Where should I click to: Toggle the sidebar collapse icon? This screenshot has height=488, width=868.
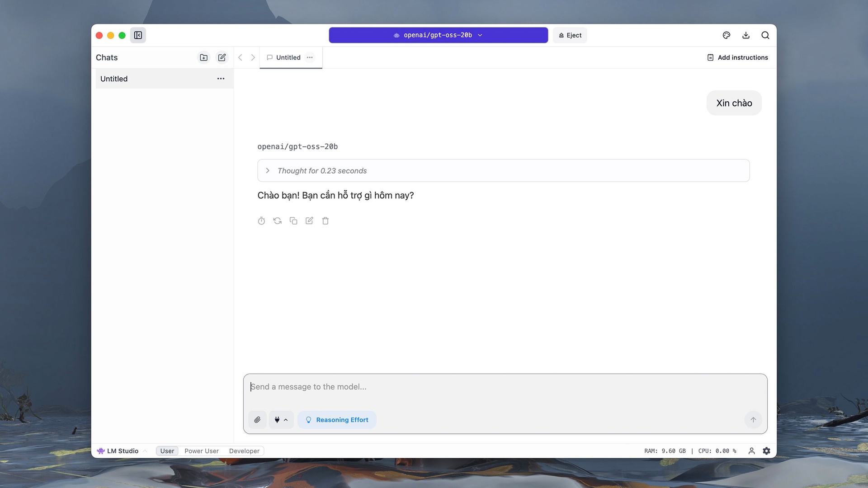tap(138, 35)
